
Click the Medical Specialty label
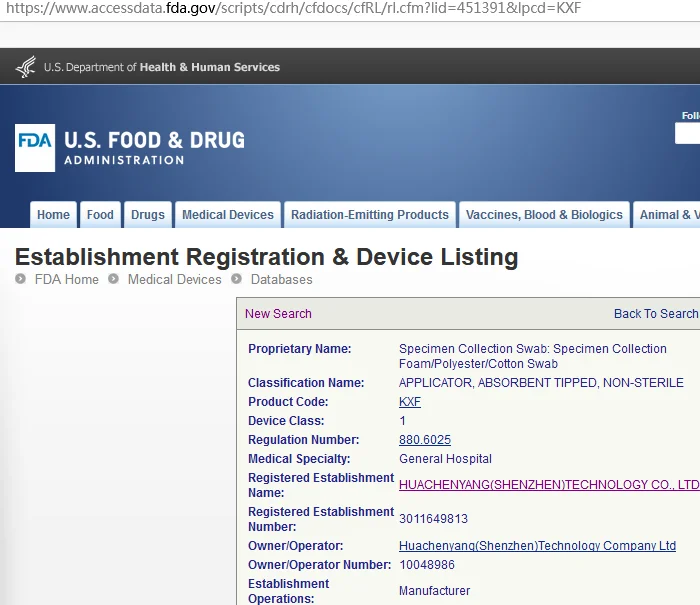pos(299,459)
